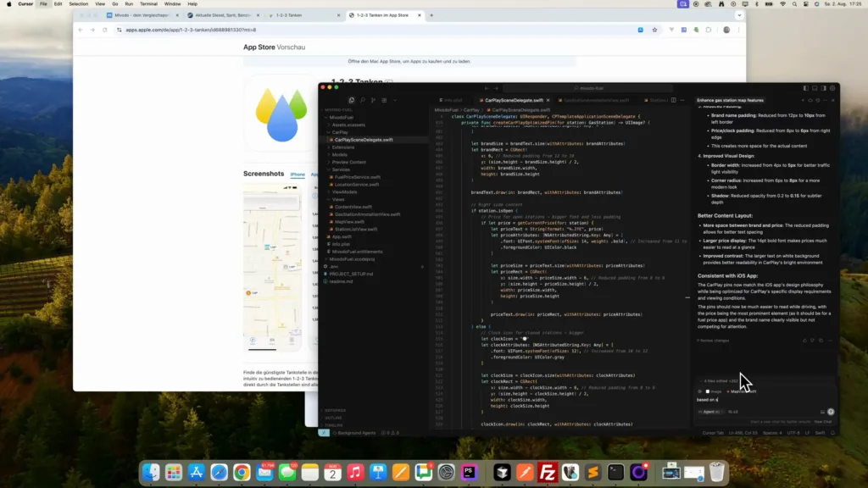The width and height of the screenshot is (868, 488).
Task: Open the Music app from the Dock
Action: tap(355, 472)
